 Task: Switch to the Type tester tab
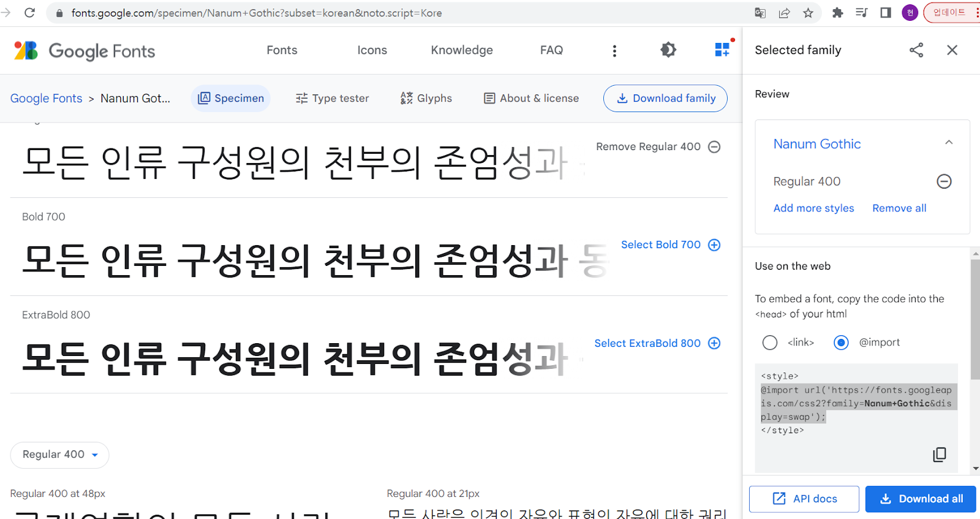pyautogui.click(x=332, y=98)
